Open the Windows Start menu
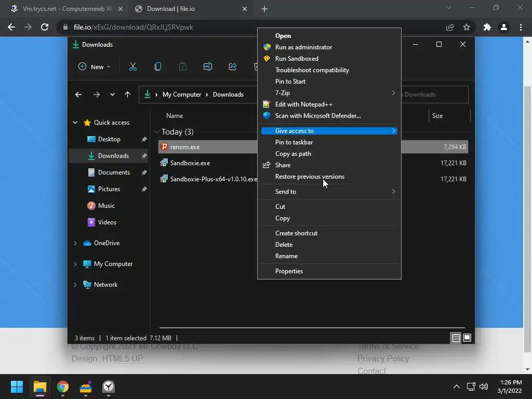 coord(17,387)
